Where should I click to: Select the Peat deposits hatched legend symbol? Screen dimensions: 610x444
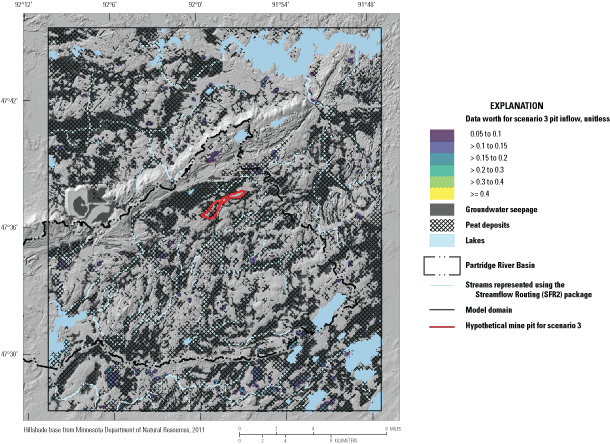click(x=441, y=224)
